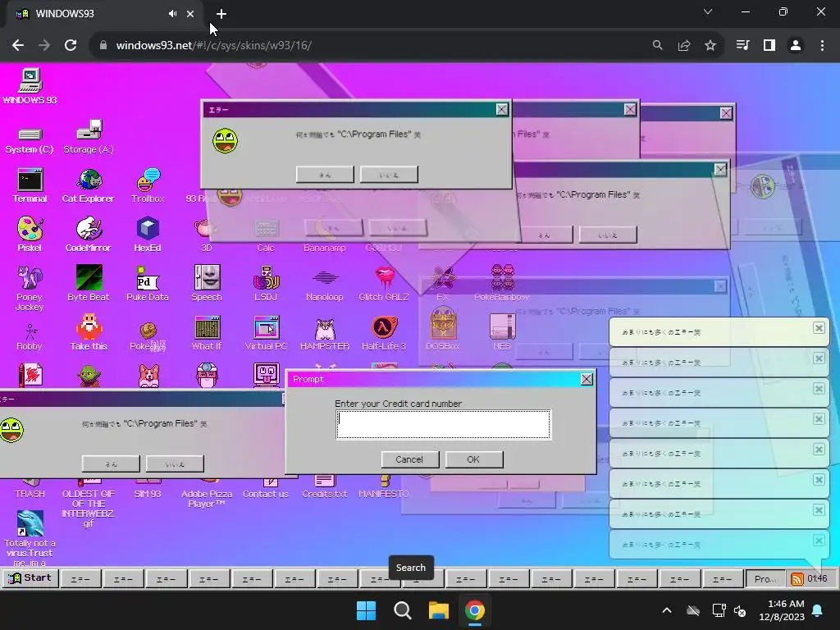Click OK in the Prompt dialog
The image size is (840, 630).
tap(473, 459)
